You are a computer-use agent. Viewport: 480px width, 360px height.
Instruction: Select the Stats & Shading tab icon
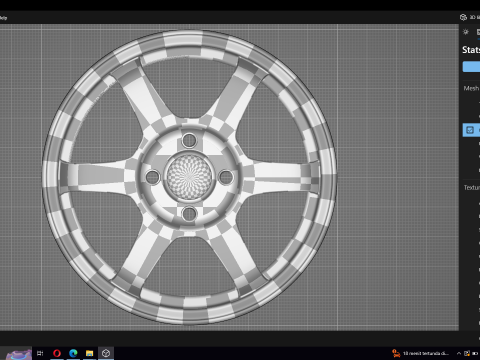coord(478,32)
